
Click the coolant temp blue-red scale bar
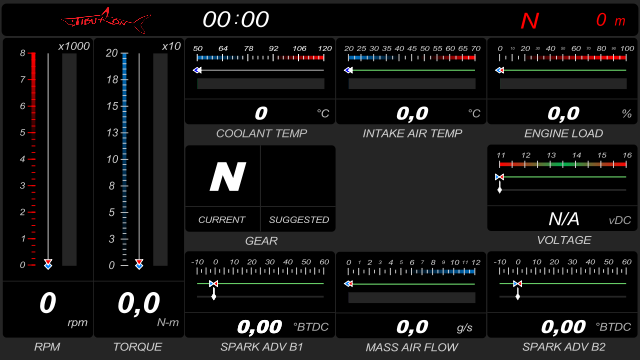coord(260,58)
